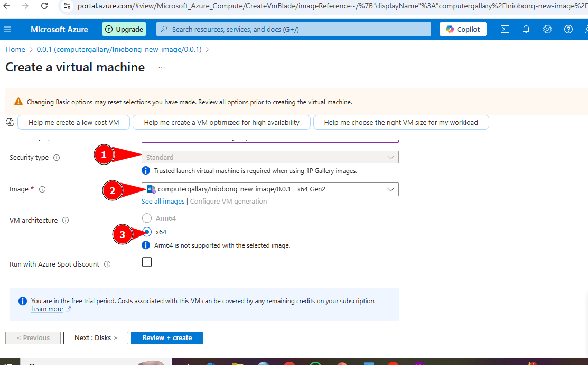Image resolution: width=588 pixels, height=365 pixels.
Task: Click the site information icon in address bar
Action: pyautogui.click(x=67, y=6)
